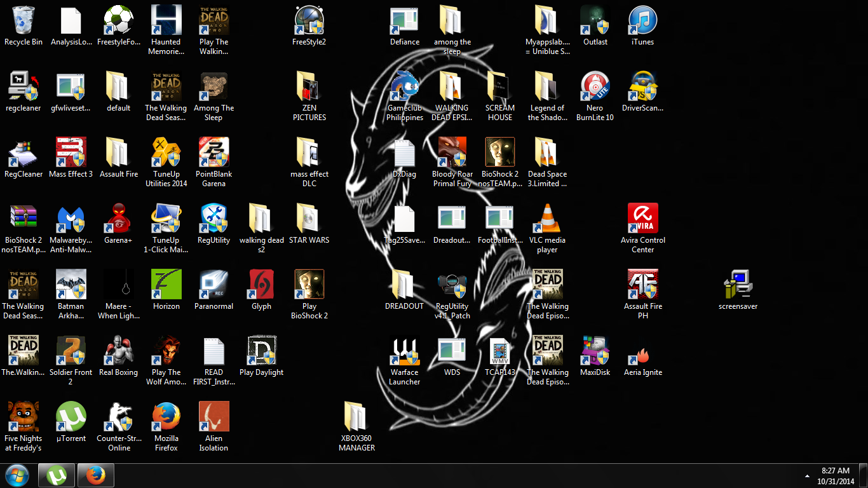Select the Alien Isolation icon
Image resolution: width=868 pixels, height=488 pixels.
(214, 417)
